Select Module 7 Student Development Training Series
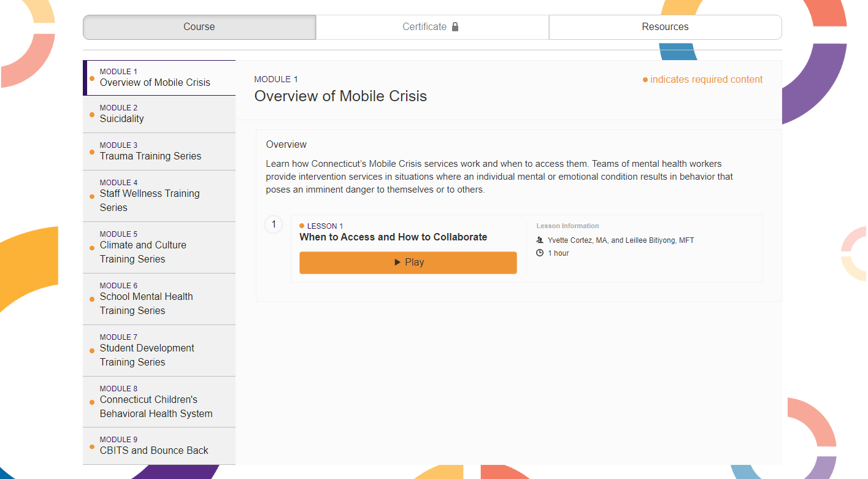 tap(159, 351)
